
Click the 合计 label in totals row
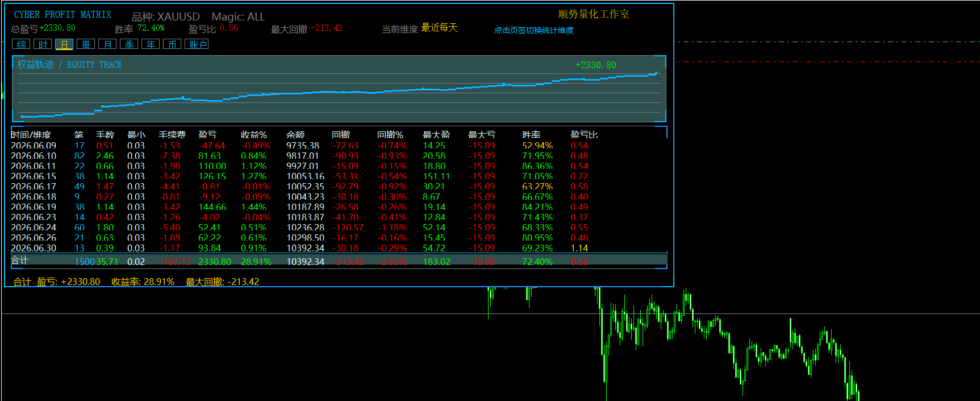pyautogui.click(x=20, y=260)
